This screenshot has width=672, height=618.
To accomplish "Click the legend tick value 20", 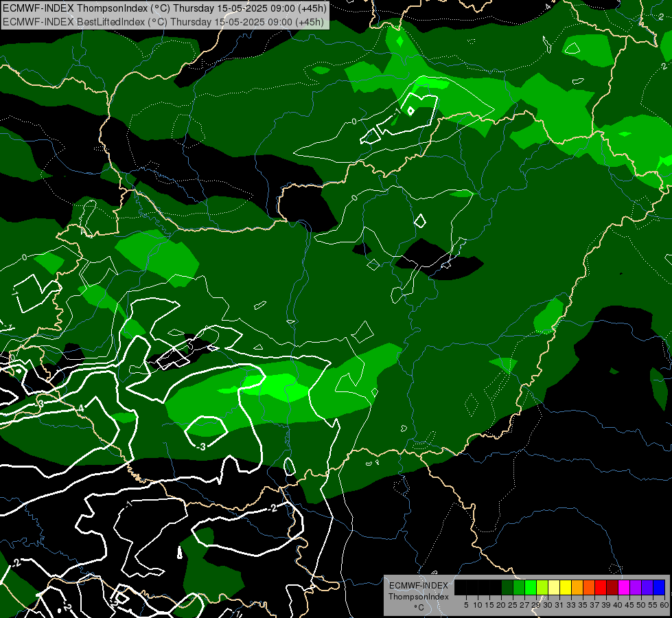I will (501, 605).
